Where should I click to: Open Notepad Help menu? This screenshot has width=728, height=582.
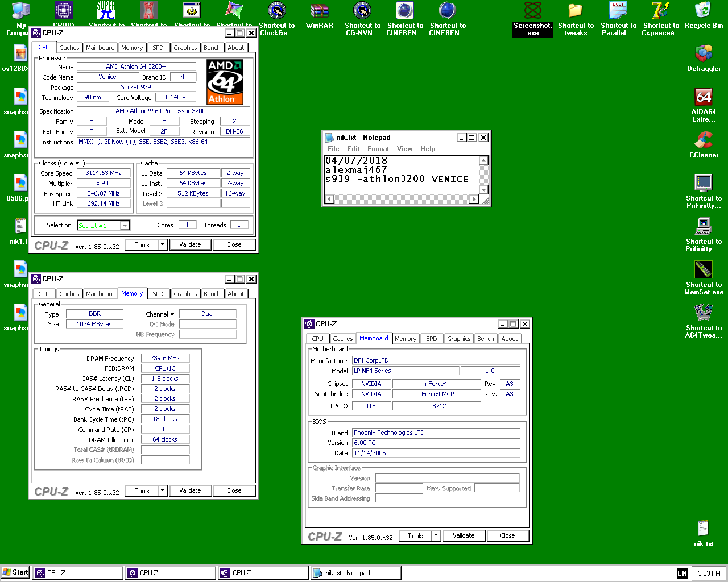tap(428, 149)
